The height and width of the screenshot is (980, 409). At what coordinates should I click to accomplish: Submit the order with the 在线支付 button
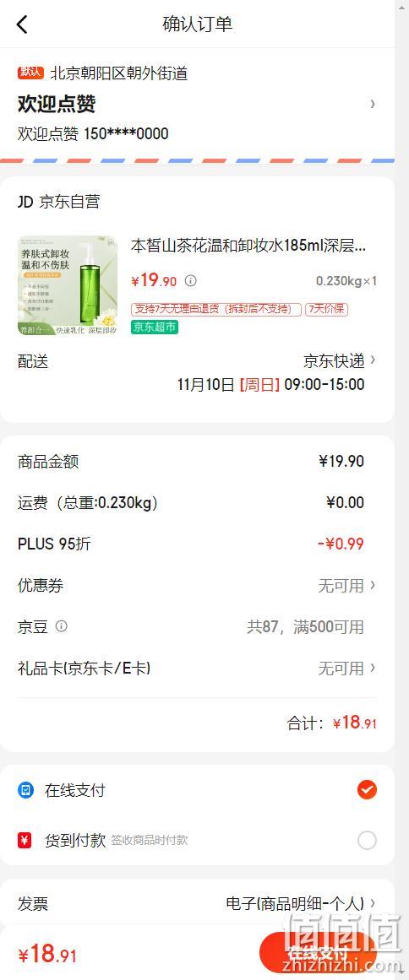[x=318, y=954]
